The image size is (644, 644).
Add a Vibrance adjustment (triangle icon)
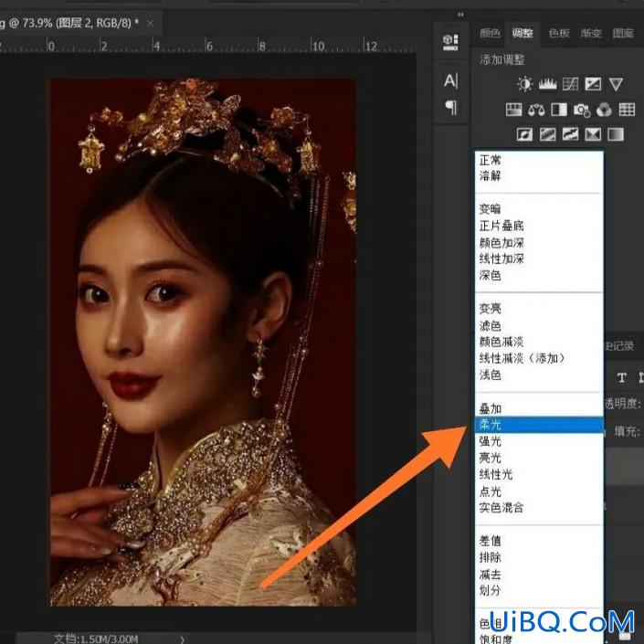(x=616, y=84)
